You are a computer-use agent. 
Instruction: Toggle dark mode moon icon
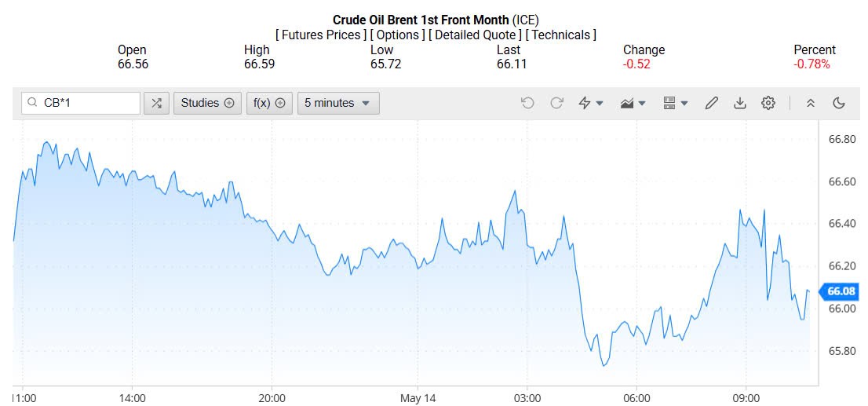point(838,103)
